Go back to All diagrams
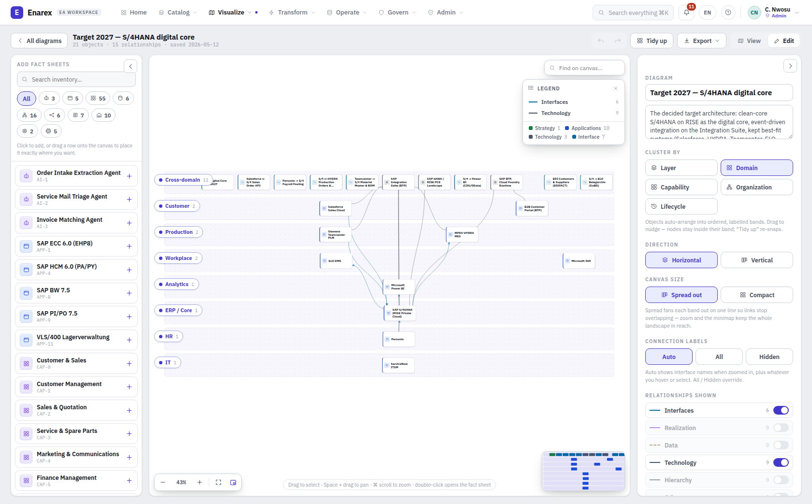The height and width of the screenshot is (504, 812). click(40, 41)
